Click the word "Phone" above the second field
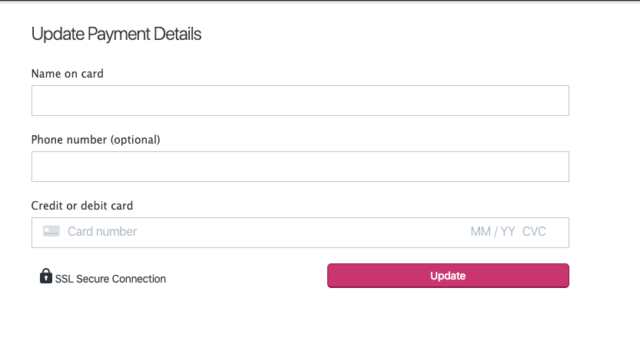Viewport: 640px width, 364px height. 46,140
